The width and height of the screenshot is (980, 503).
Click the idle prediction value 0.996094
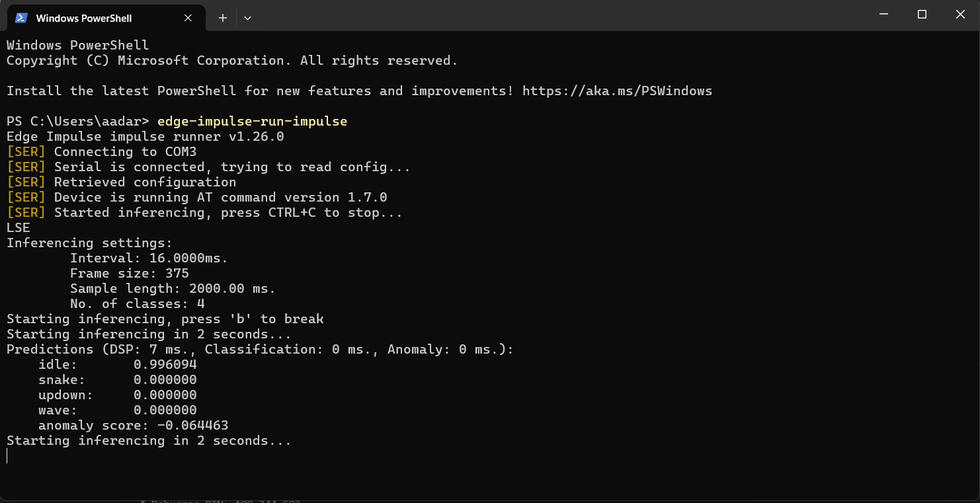click(165, 364)
